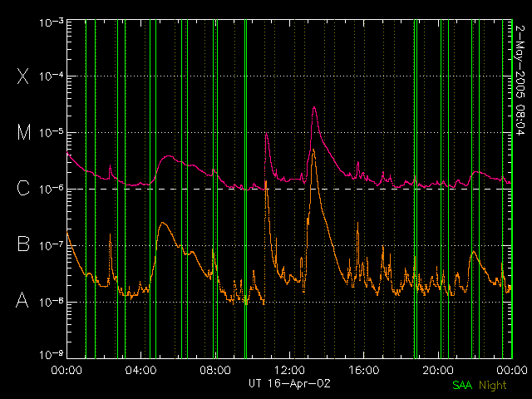Click the 20:00 time axis label

pos(438,370)
